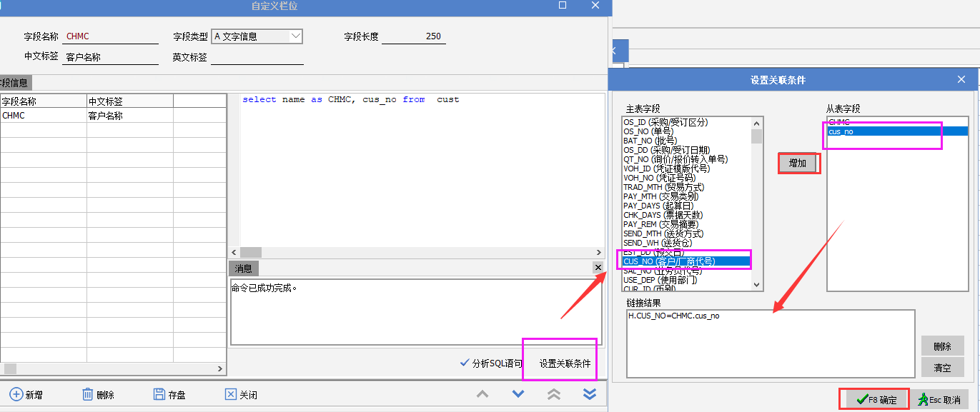The height and width of the screenshot is (412, 980).
Task: Click the 增加 button
Action: click(x=798, y=164)
